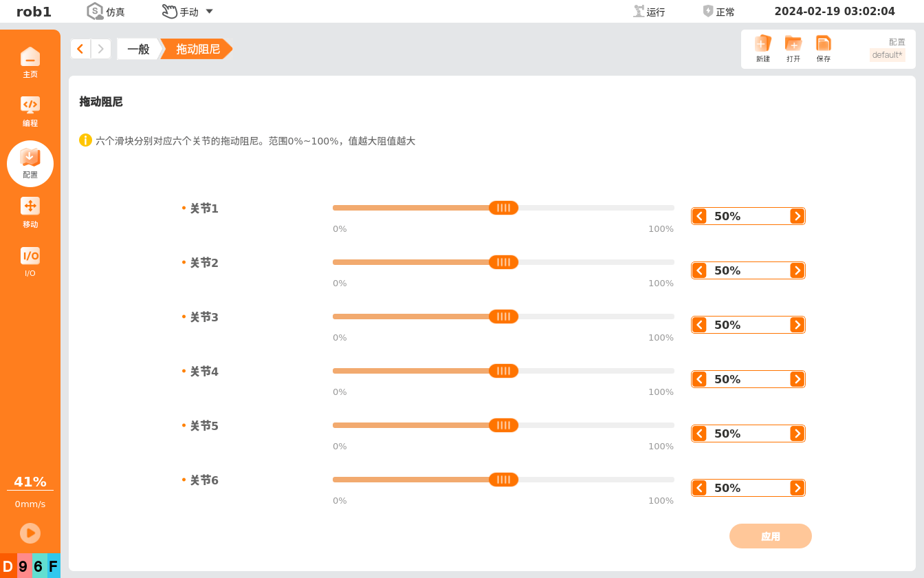Click the 关节1 label

(204, 208)
